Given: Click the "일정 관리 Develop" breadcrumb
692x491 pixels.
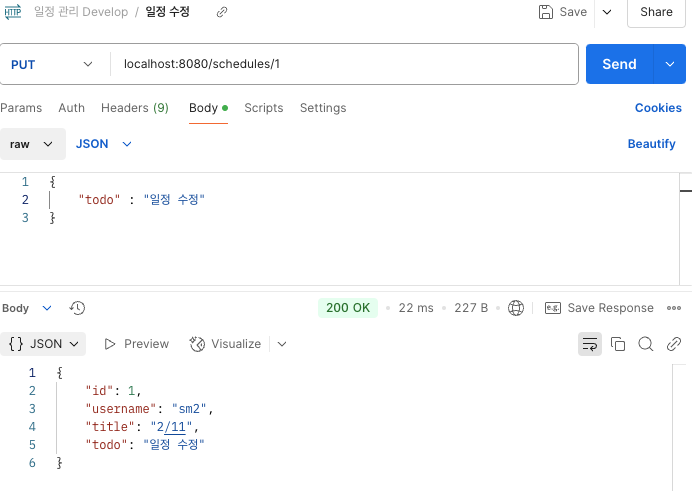Looking at the screenshot, I should pos(81,12).
